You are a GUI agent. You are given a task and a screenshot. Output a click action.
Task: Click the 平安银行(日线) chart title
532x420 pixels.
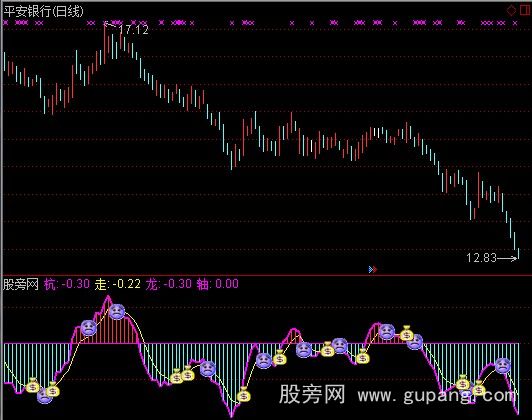(x=43, y=12)
